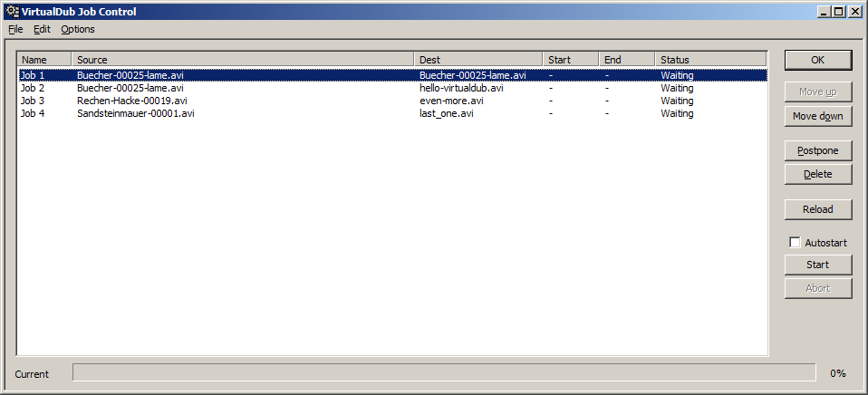Select the Job 4 row

(x=393, y=113)
